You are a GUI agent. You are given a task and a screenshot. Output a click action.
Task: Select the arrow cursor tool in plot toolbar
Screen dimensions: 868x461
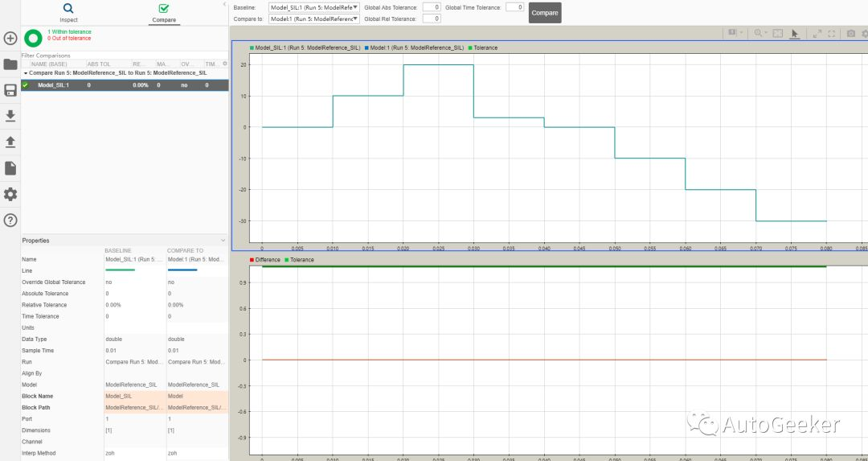(794, 34)
